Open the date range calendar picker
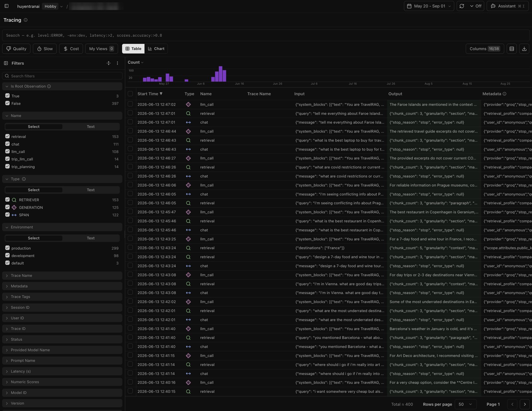 [x=429, y=6]
